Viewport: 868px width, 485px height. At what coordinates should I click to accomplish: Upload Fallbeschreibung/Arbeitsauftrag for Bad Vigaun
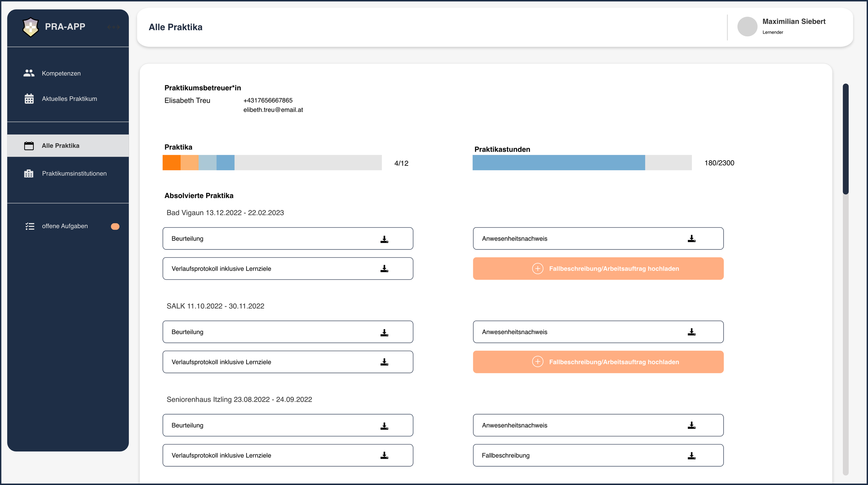coord(598,269)
